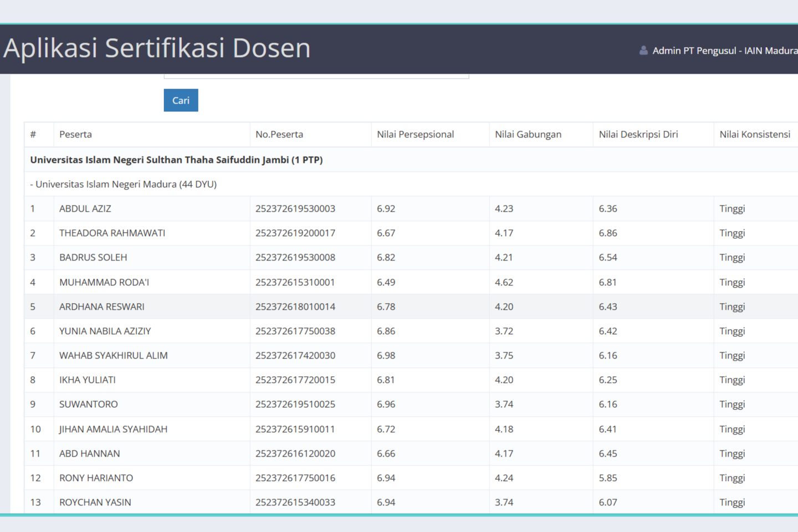
Task: Click the Nilai Konsistensi column header
Action: pyautogui.click(x=755, y=135)
